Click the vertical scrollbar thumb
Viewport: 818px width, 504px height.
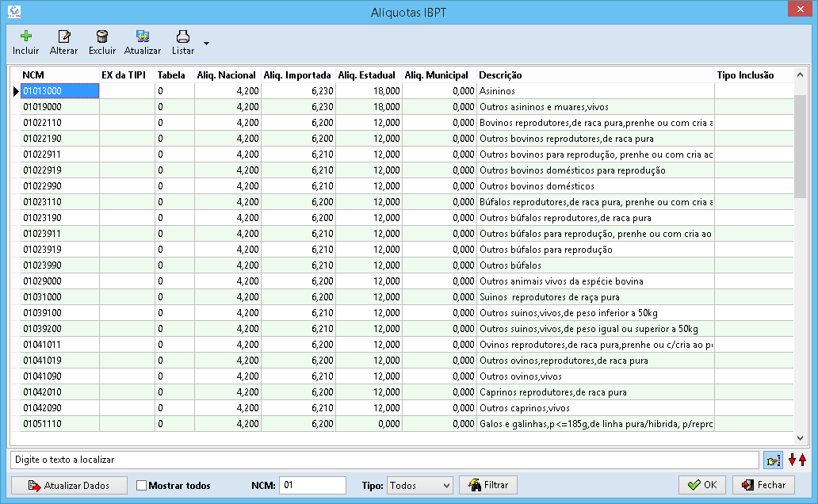800,146
